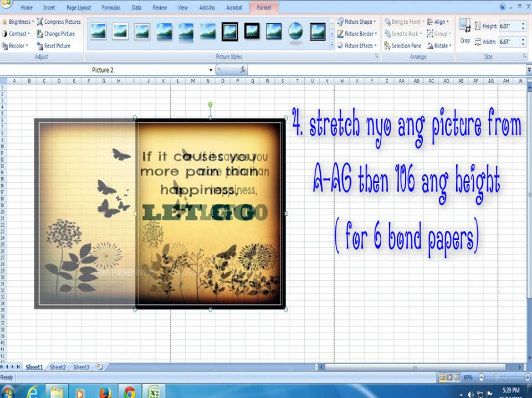Open the Brightness dropdown
Screen dimensions: 532x398
[x=18, y=22]
